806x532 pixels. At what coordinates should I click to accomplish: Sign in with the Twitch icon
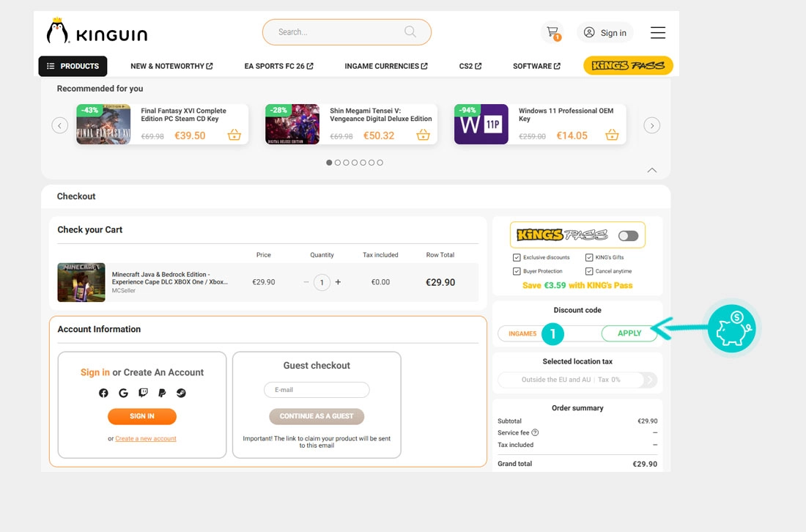click(143, 393)
